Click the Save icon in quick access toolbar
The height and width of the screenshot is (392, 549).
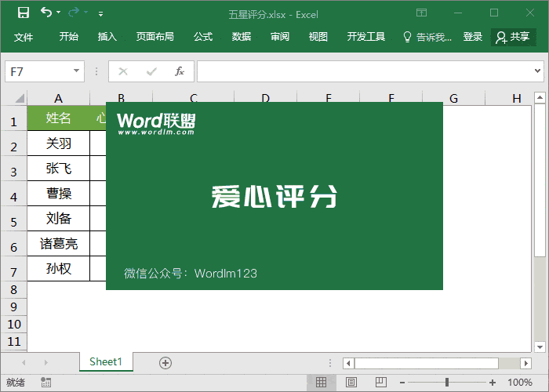click(x=23, y=13)
